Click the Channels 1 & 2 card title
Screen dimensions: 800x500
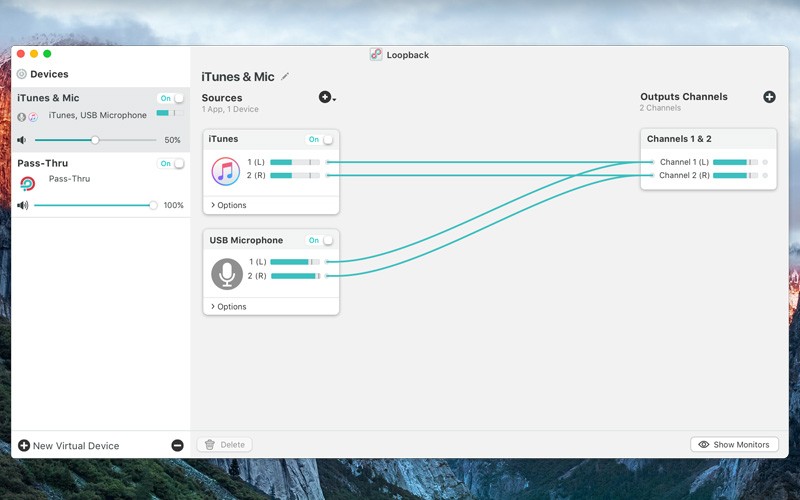click(x=679, y=139)
